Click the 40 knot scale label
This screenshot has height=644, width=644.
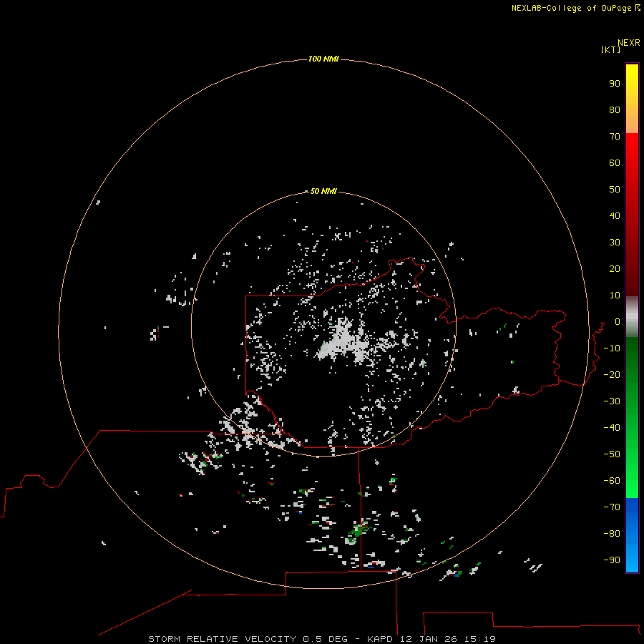click(x=615, y=216)
